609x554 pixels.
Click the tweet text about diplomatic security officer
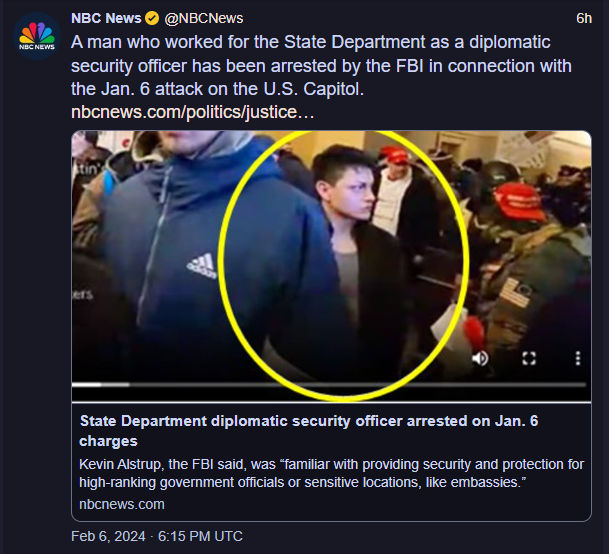coord(310,64)
